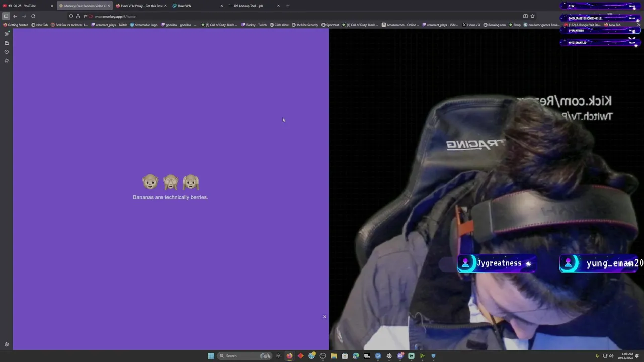Open the Click allow bookmark
The image size is (644, 362).
click(279, 25)
